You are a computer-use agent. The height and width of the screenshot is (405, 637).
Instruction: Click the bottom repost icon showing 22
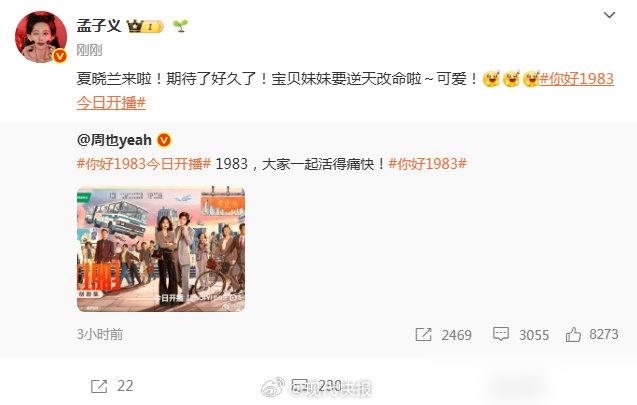(99, 386)
